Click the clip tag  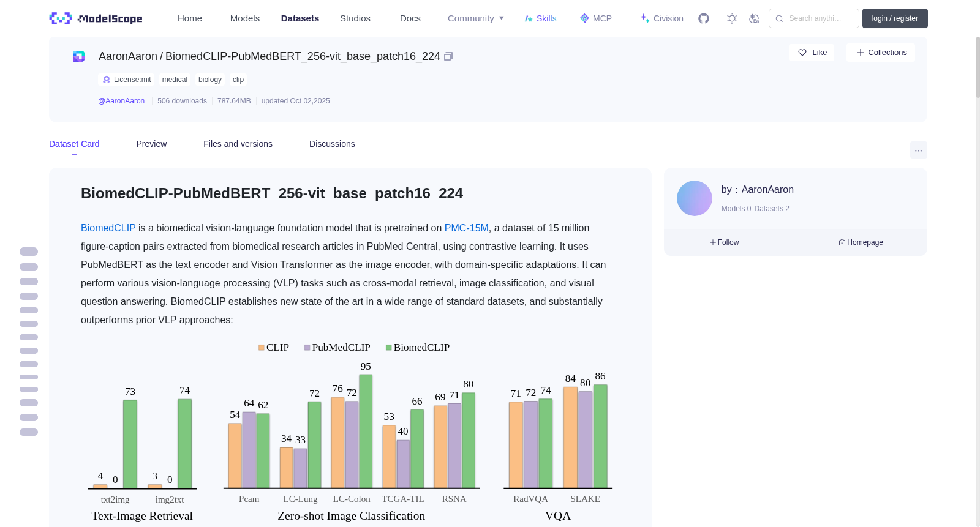click(x=238, y=80)
